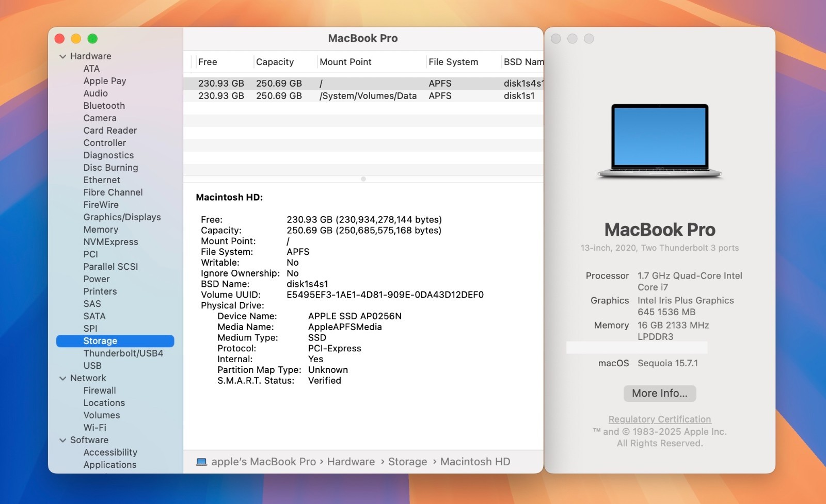826x504 pixels.
Task: Click Hardware breadcrumb in path bar
Action: pos(351,462)
